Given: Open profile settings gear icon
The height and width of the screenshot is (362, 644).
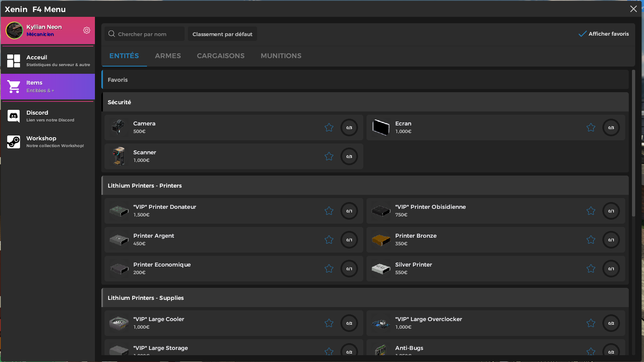Looking at the screenshot, I should [x=87, y=30].
